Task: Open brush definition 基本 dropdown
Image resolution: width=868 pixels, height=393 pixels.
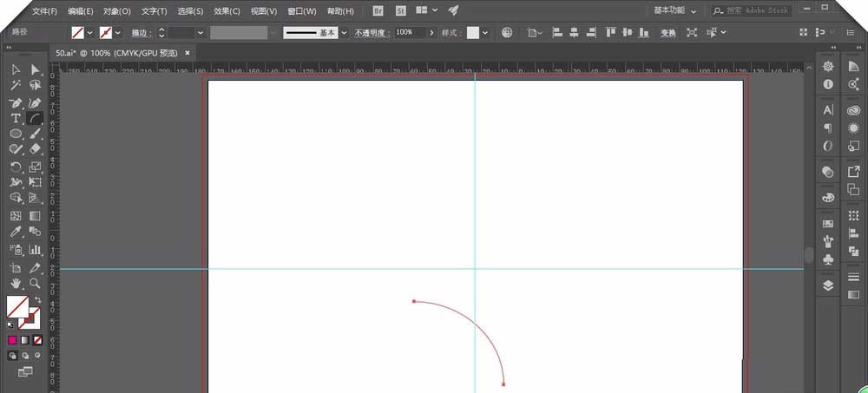Action: pos(344,33)
